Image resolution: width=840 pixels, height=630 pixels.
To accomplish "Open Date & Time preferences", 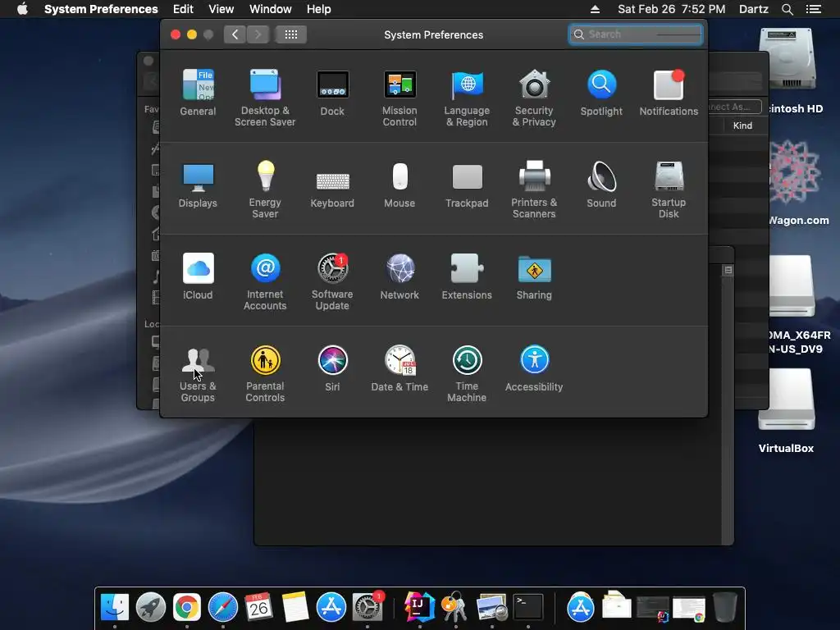I will click(x=399, y=368).
